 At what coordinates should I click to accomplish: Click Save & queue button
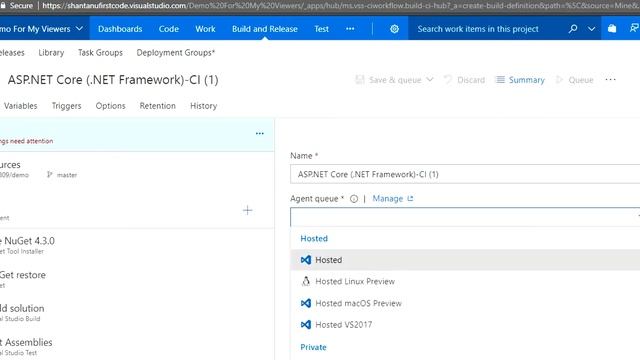pyautogui.click(x=388, y=80)
